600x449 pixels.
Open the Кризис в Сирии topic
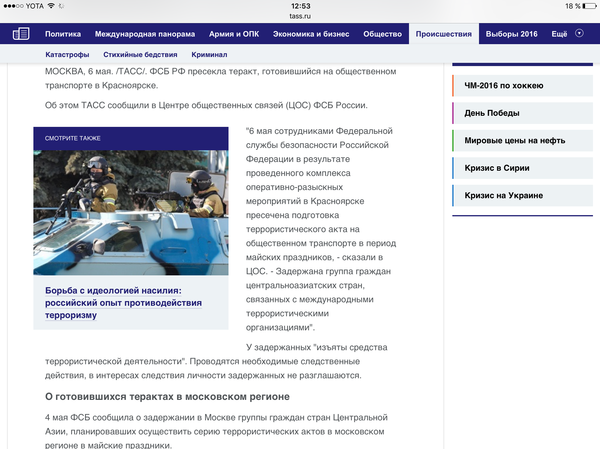point(523,168)
